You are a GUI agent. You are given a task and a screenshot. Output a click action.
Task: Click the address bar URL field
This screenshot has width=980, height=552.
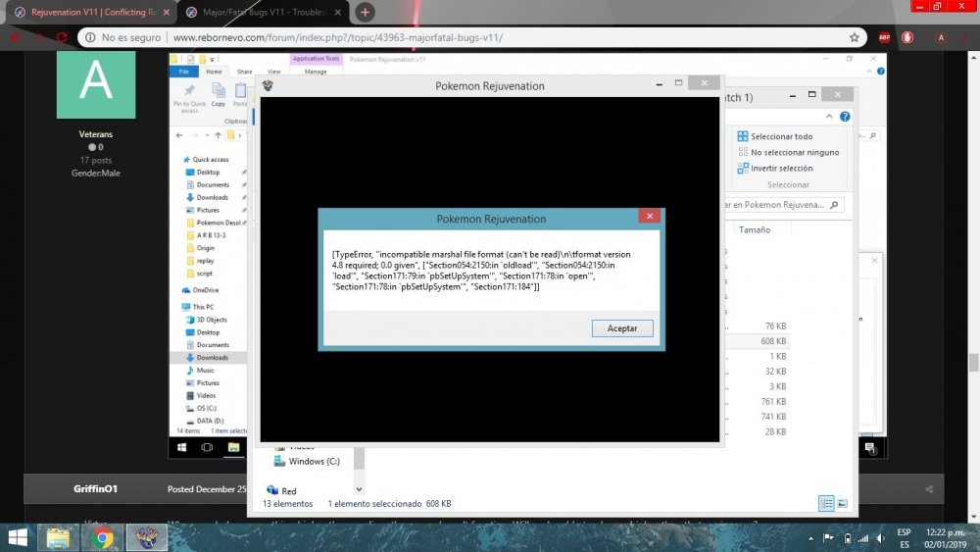click(461, 37)
